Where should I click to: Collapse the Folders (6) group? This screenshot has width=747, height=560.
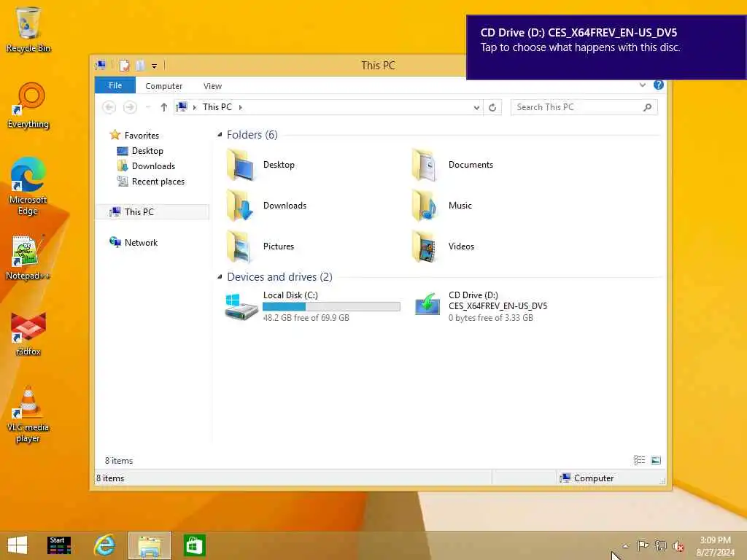click(220, 135)
